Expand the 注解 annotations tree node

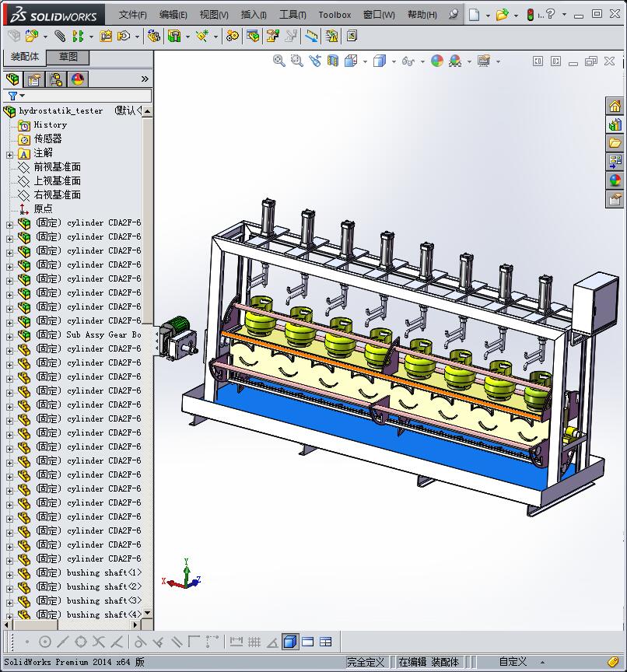(9, 155)
